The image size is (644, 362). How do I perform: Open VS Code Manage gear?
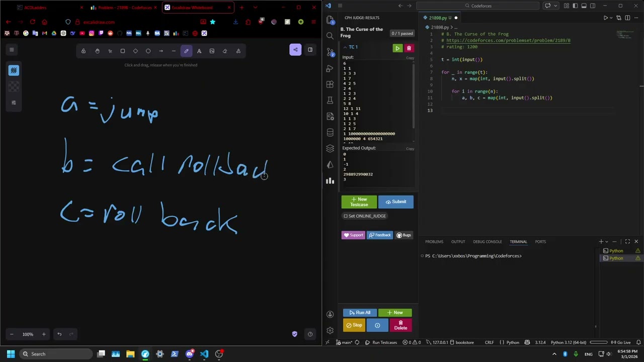point(330,330)
